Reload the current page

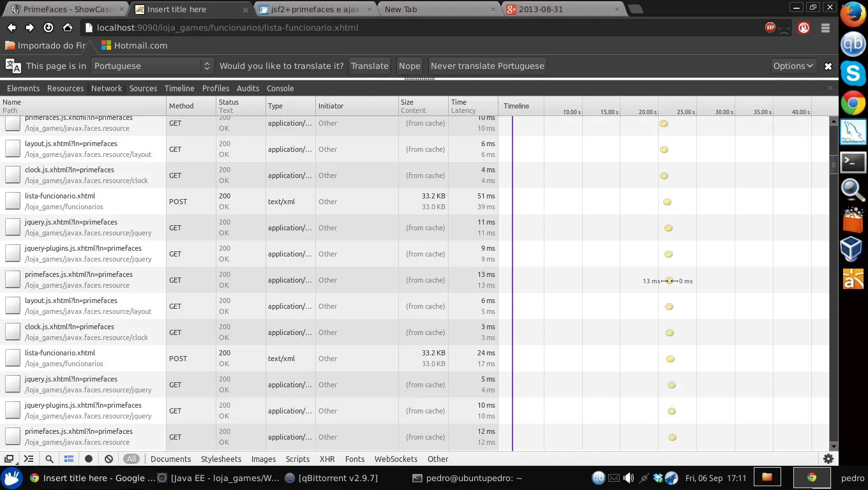coord(49,27)
